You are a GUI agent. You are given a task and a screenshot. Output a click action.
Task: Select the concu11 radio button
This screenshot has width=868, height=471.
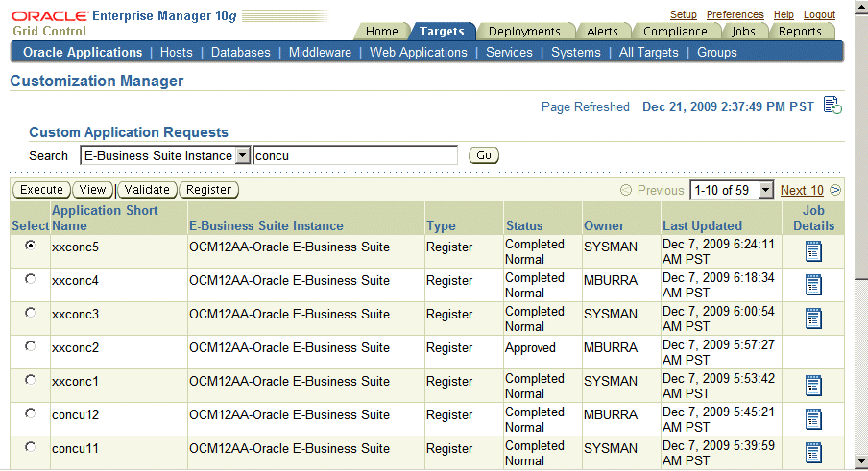click(x=31, y=447)
